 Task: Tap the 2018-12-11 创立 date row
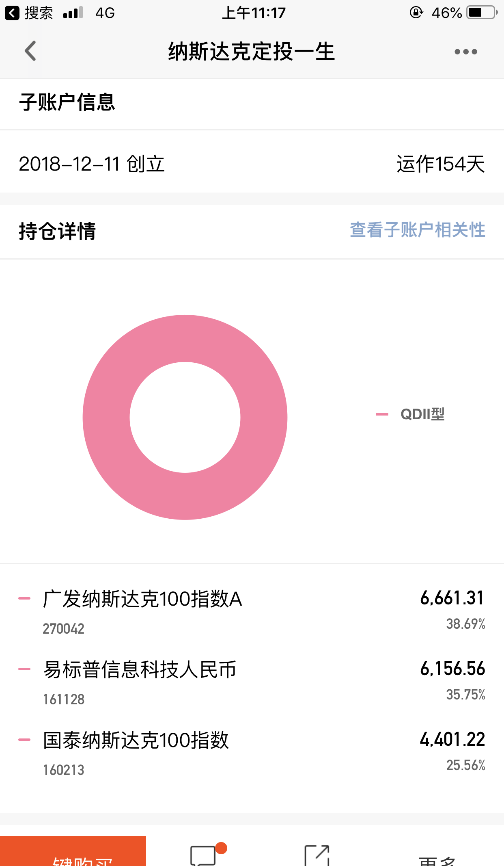[x=252, y=164]
